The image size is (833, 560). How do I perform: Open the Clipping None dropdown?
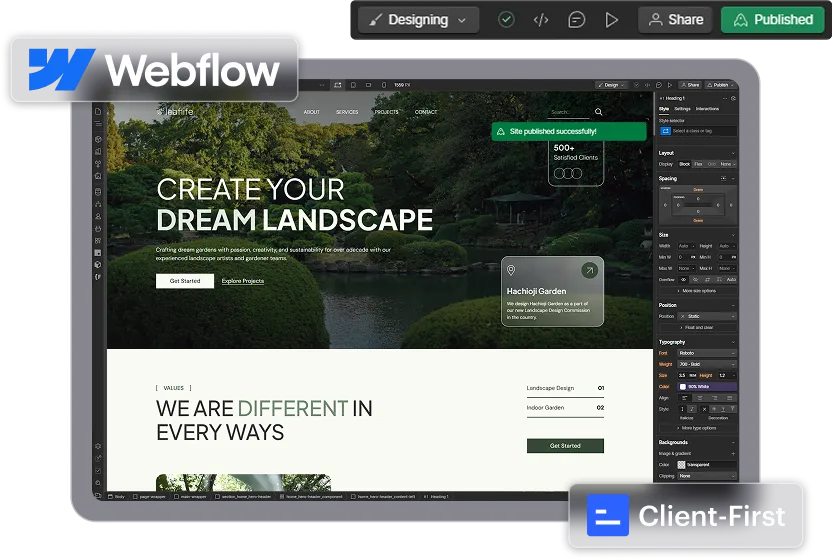pos(708,476)
